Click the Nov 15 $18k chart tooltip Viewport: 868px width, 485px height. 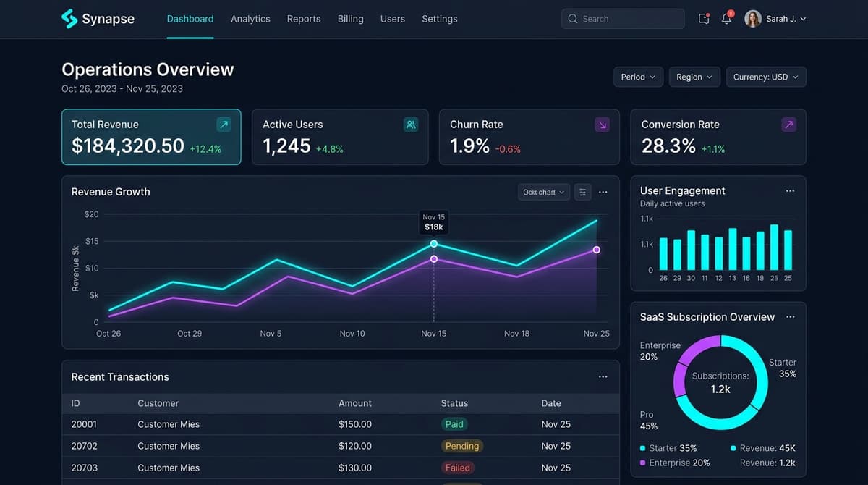click(x=434, y=222)
